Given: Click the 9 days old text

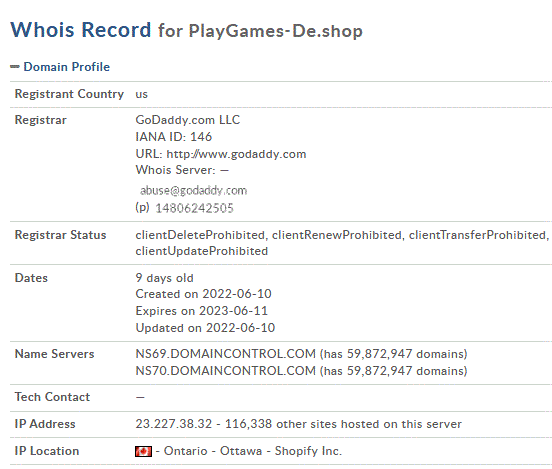Looking at the screenshot, I should click(164, 278).
